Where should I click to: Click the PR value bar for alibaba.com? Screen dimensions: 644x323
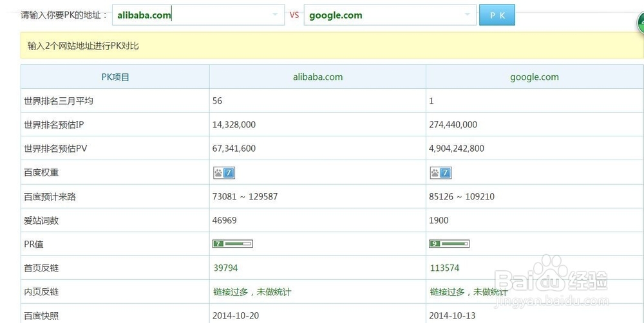(x=232, y=244)
